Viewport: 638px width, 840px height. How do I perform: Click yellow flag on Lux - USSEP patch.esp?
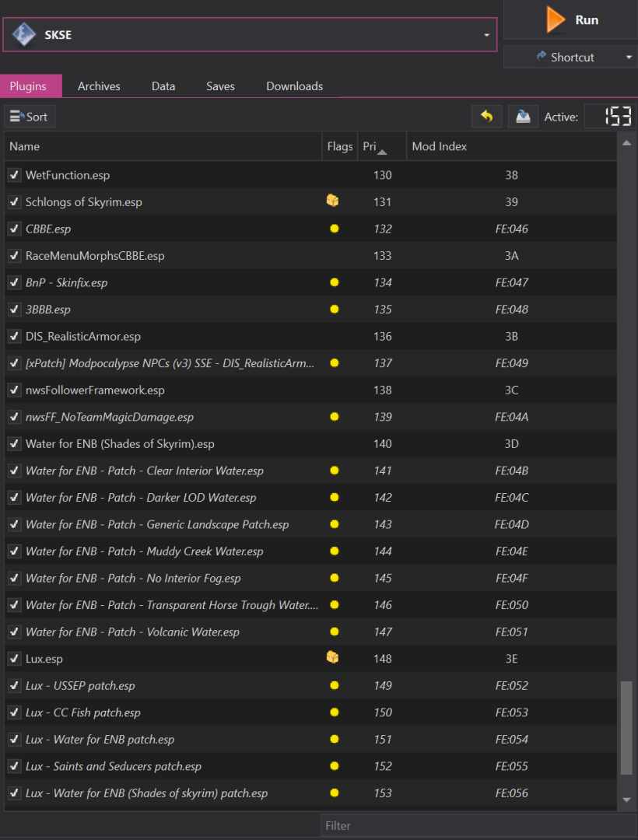pos(335,685)
